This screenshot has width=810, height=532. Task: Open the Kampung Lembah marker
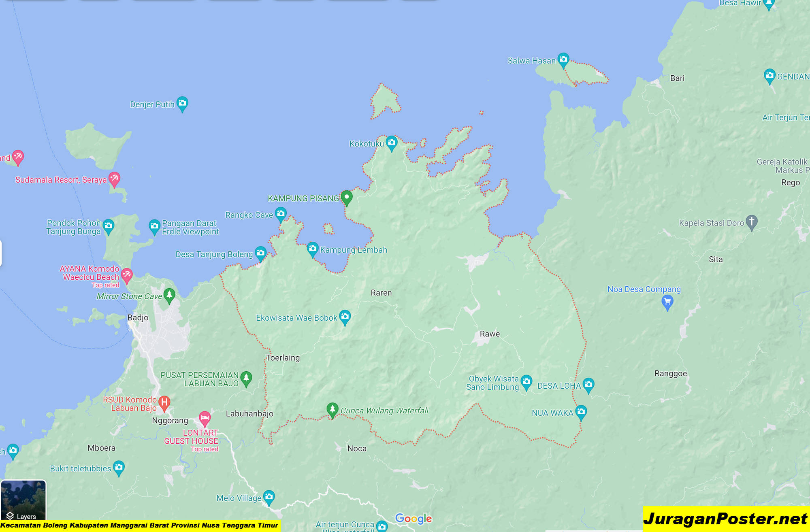tap(312, 249)
